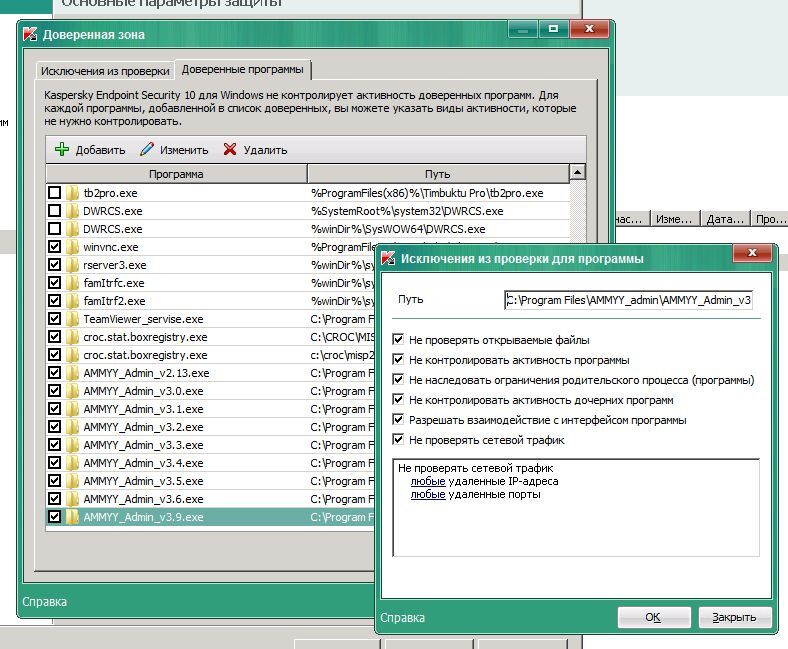Viewport: 788px width, 649px height.
Task: Click folder icon beside winvnc.exe
Action: click(x=72, y=247)
